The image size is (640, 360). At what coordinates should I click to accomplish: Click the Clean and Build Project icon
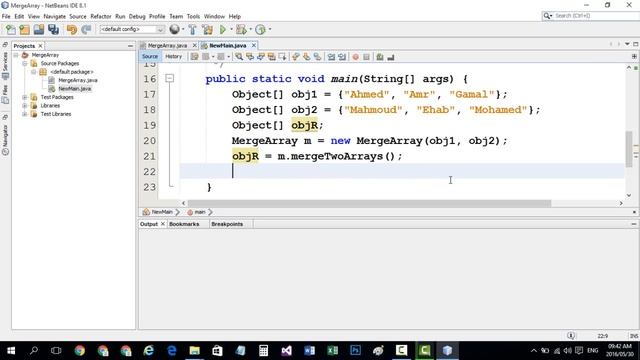(x=207, y=29)
